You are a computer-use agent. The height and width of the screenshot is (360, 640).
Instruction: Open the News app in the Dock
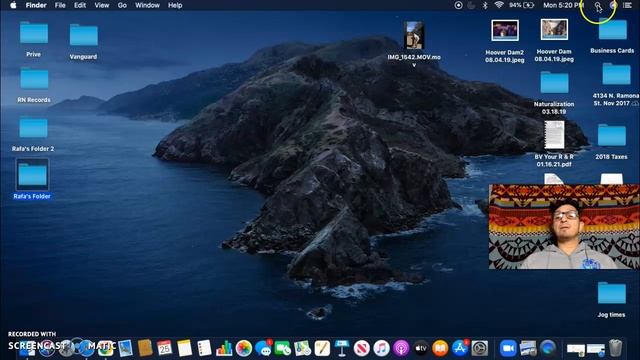click(362, 348)
